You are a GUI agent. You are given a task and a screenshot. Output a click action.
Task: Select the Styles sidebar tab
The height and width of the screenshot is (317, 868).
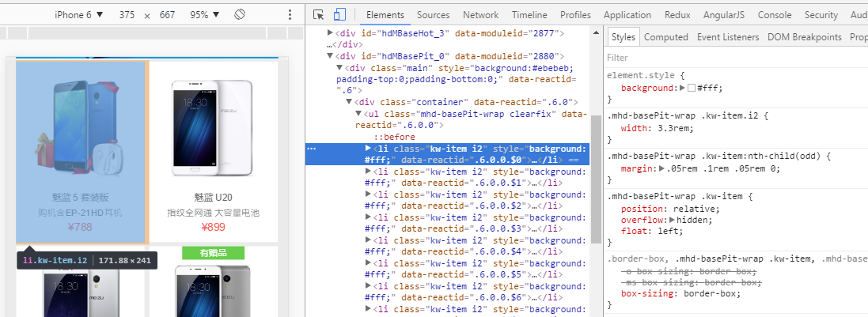[x=624, y=37]
